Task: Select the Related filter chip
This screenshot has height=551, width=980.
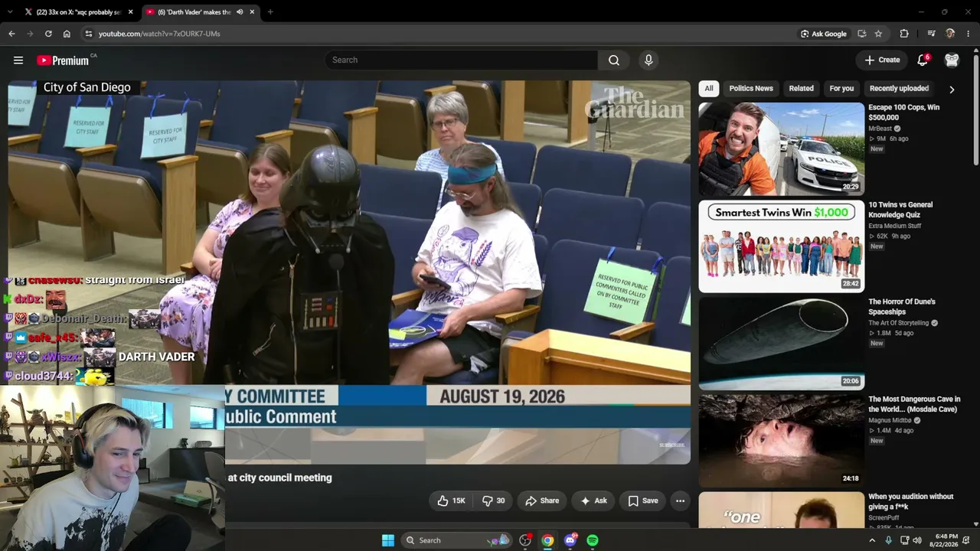Action: (802, 88)
